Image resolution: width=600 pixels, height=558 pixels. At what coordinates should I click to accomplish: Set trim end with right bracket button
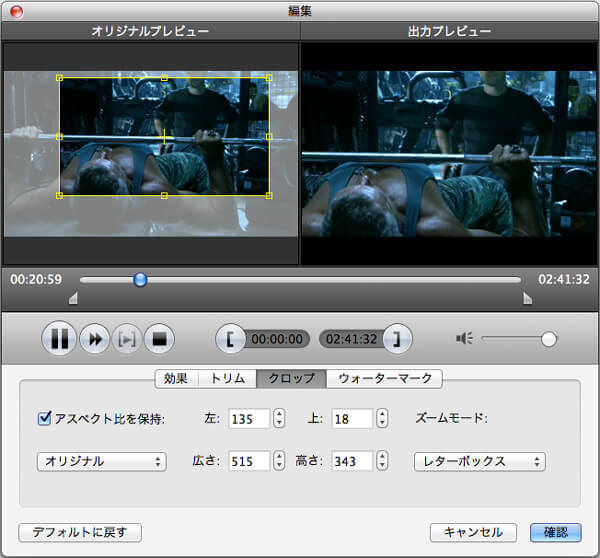[x=397, y=339]
